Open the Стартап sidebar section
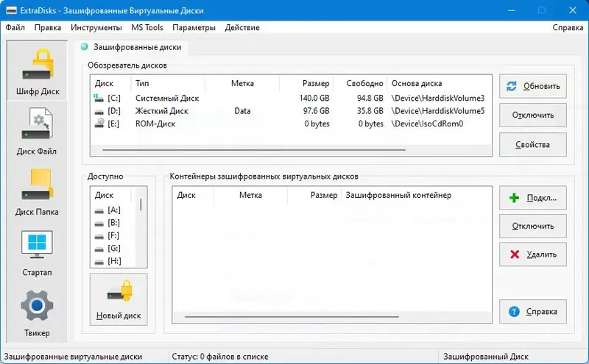The width and height of the screenshot is (589, 364). [x=38, y=252]
